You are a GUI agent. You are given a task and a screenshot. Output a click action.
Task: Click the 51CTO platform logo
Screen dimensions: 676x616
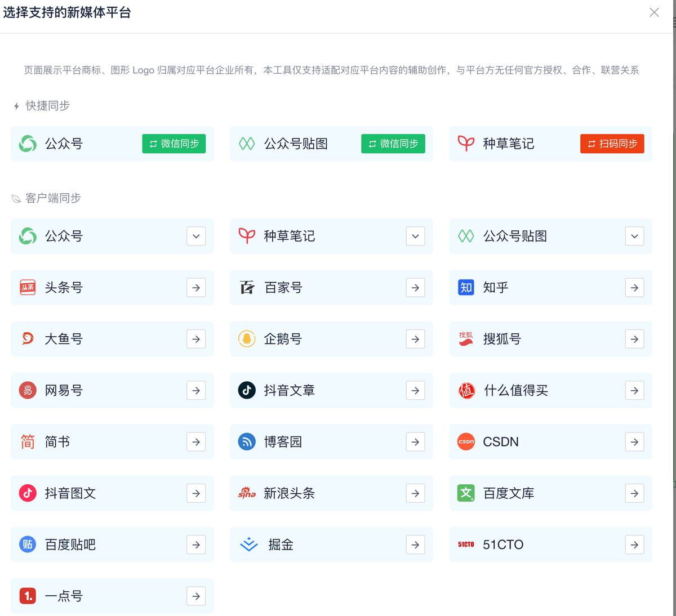466,544
